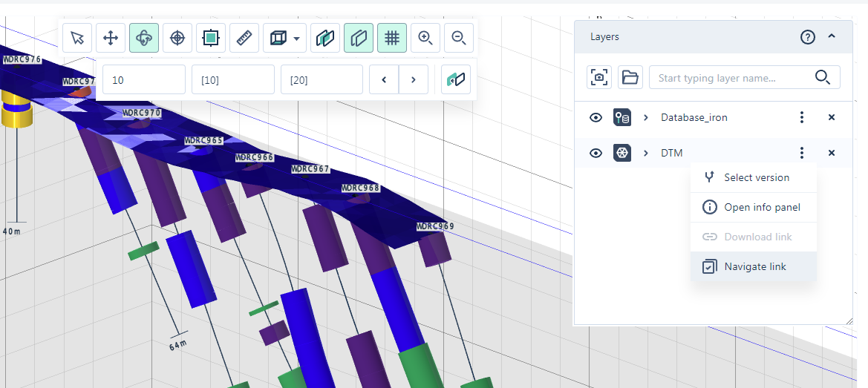Select the arrow pointer tool
Viewport: 868px width, 388px height.
tap(77, 38)
